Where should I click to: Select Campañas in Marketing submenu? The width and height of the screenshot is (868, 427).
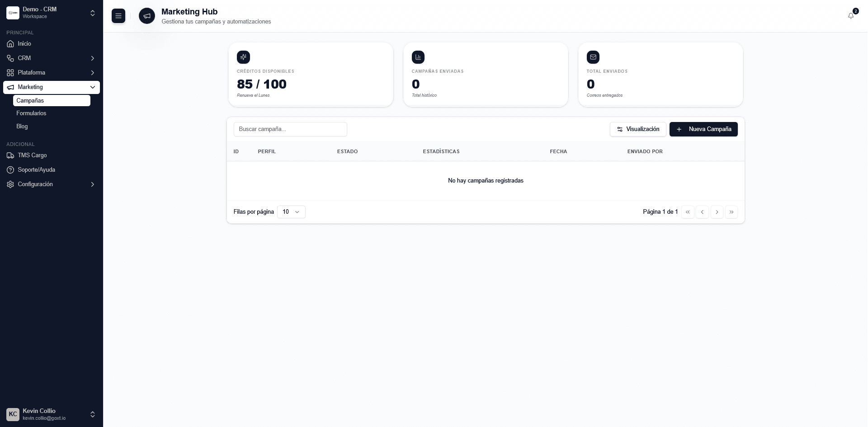(52, 101)
